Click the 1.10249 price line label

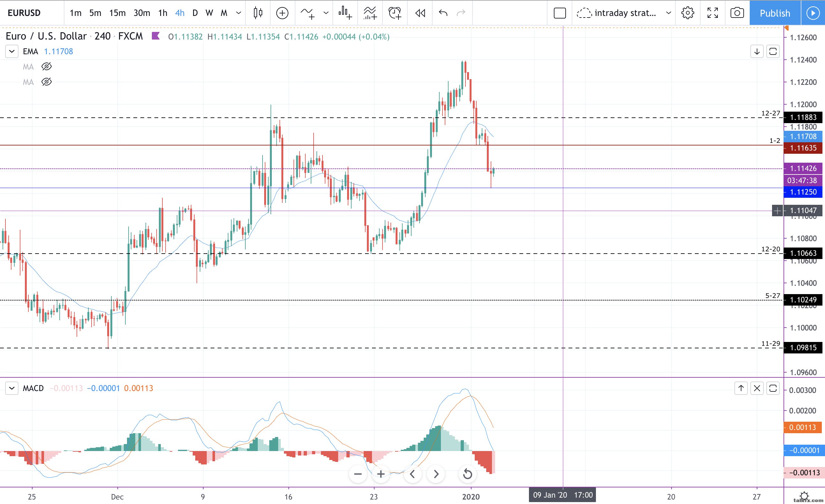tap(803, 300)
